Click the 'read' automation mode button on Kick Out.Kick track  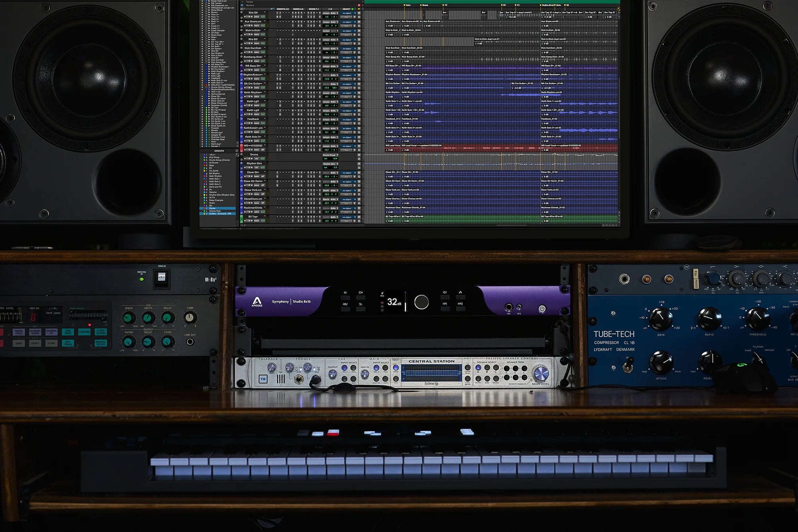(x=262, y=52)
